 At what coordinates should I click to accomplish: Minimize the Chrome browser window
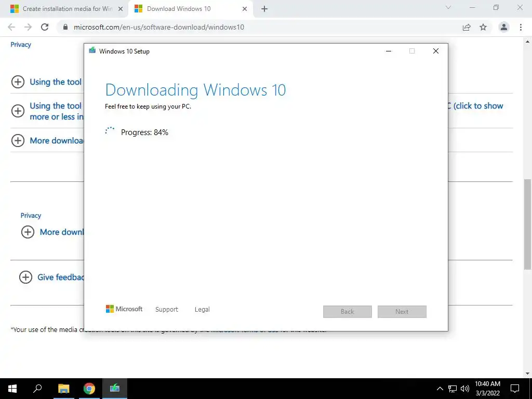[x=472, y=7]
